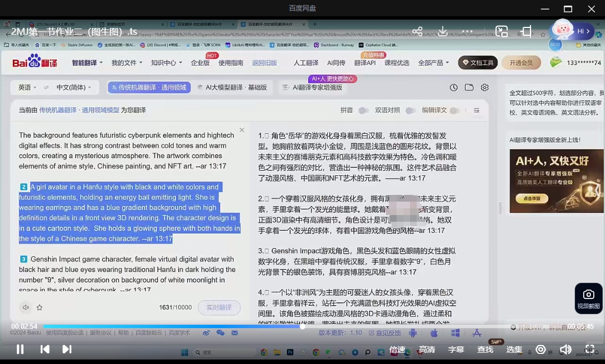Open the Hi assistant mascot
Image resolution: width=605 pixels, height=364 pixels.
pos(572,30)
